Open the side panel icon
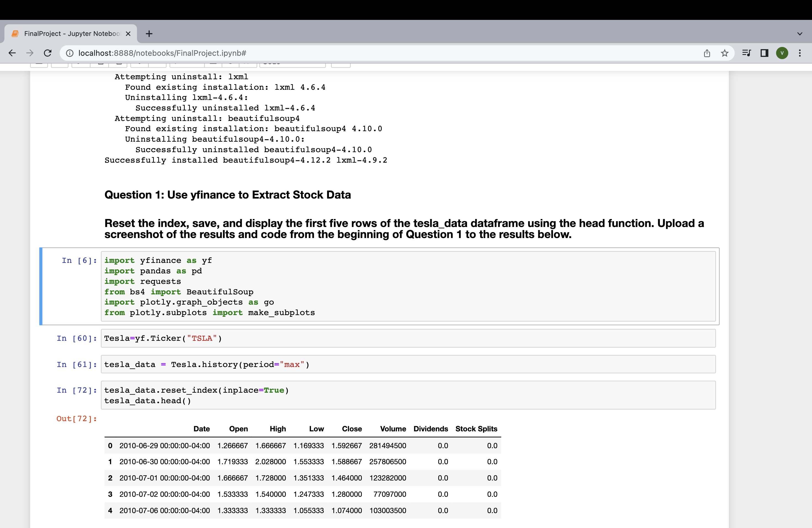Screen dimensions: 812x528 [x=764, y=53]
